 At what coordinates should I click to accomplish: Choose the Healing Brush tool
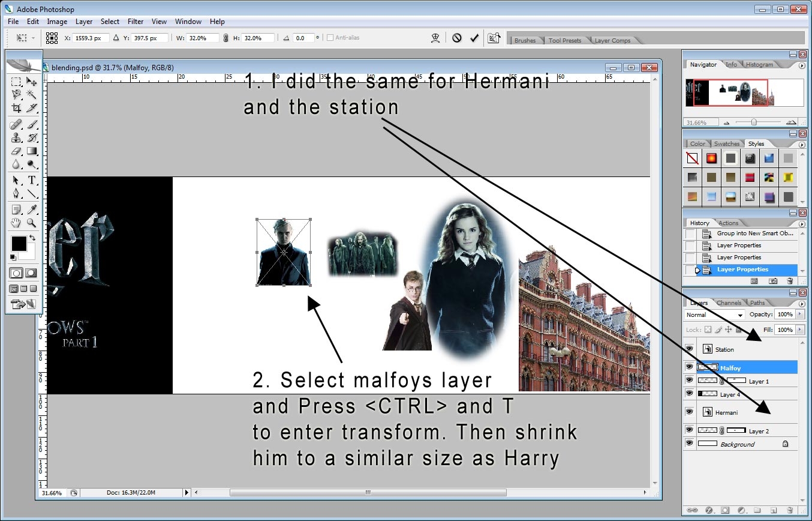coord(17,125)
